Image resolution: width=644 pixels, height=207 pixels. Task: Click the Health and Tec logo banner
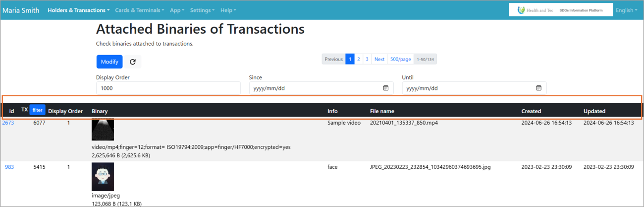(x=560, y=10)
